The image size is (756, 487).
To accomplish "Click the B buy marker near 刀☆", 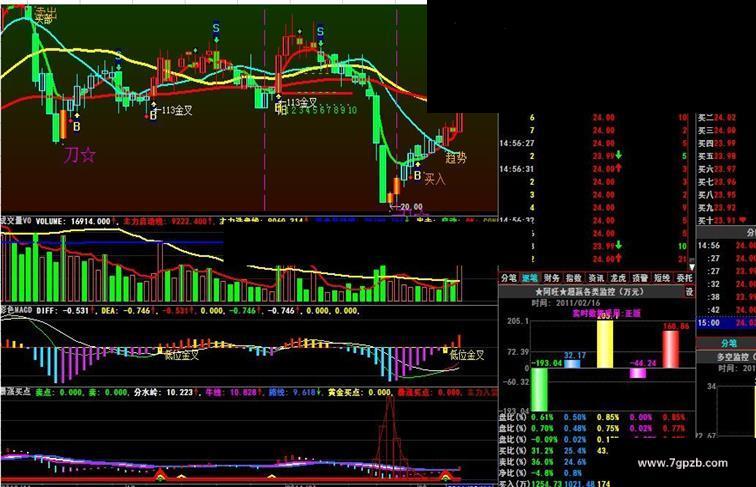I will tap(77, 126).
